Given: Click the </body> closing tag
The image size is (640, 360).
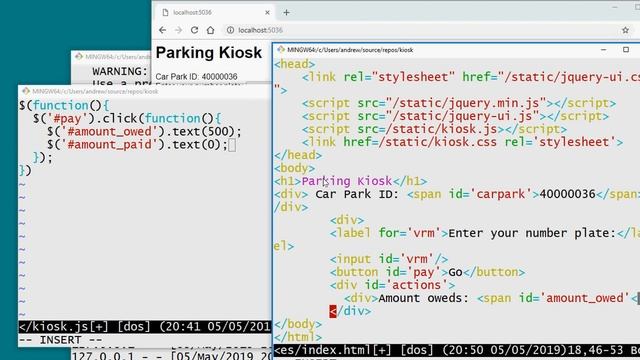Looking at the screenshot, I should point(298,324).
